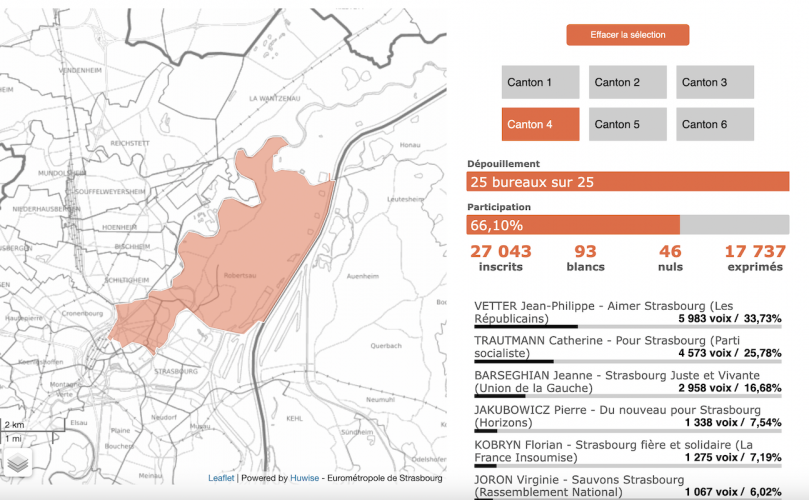Choose Canton 2
The image size is (809, 500).
click(627, 82)
